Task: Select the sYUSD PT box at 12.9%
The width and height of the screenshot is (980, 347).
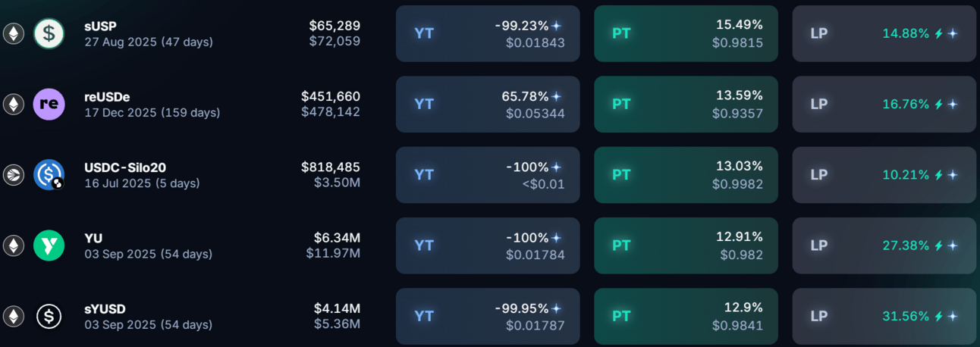Action: tap(686, 316)
